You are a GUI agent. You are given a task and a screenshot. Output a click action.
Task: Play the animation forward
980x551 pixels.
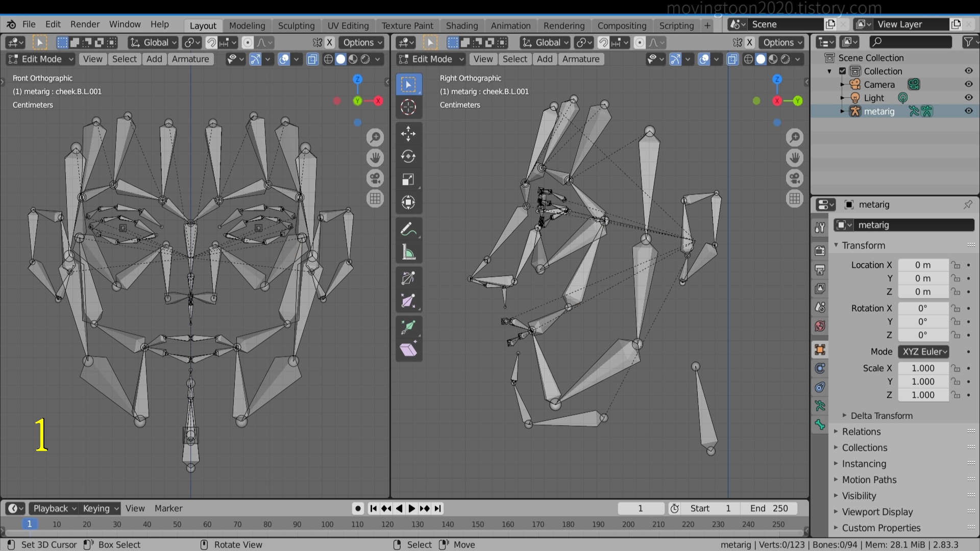coord(411,508)
